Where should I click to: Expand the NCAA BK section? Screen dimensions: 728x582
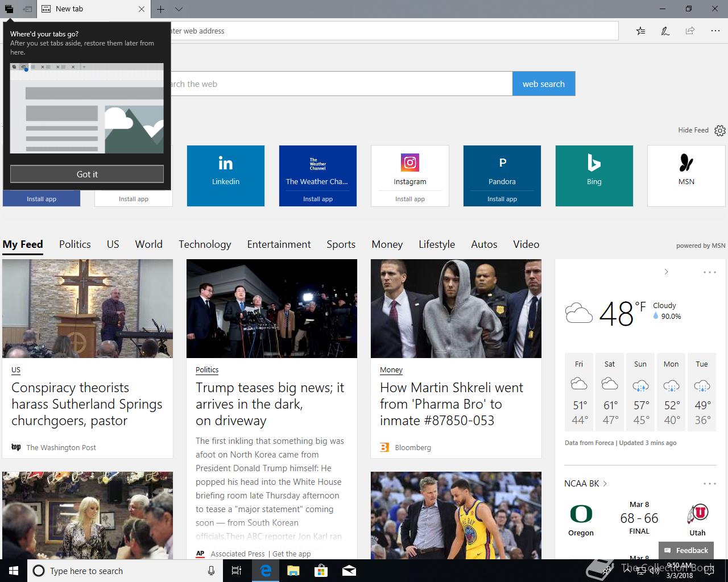(x=586, y=484)
